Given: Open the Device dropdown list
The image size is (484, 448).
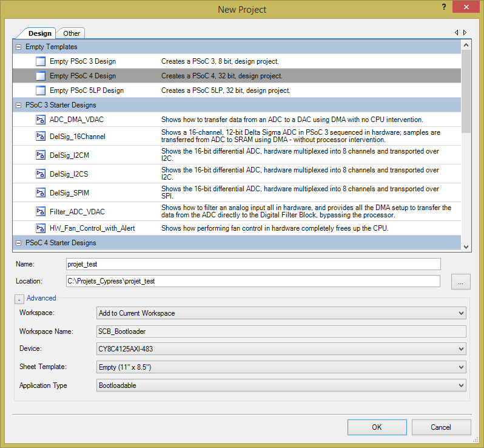Looking at the screenshot, I should click(281, 349).
